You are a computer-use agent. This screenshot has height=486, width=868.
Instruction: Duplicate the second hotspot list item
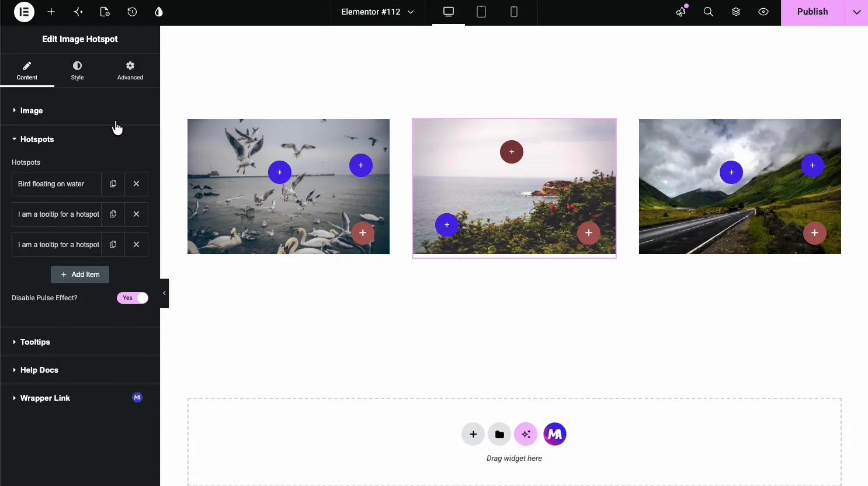[x=113, y=214]
